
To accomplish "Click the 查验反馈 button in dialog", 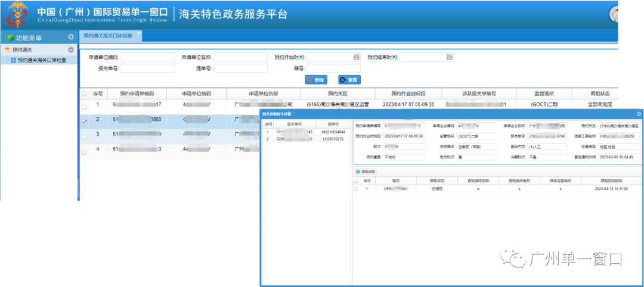I will 366,171.
